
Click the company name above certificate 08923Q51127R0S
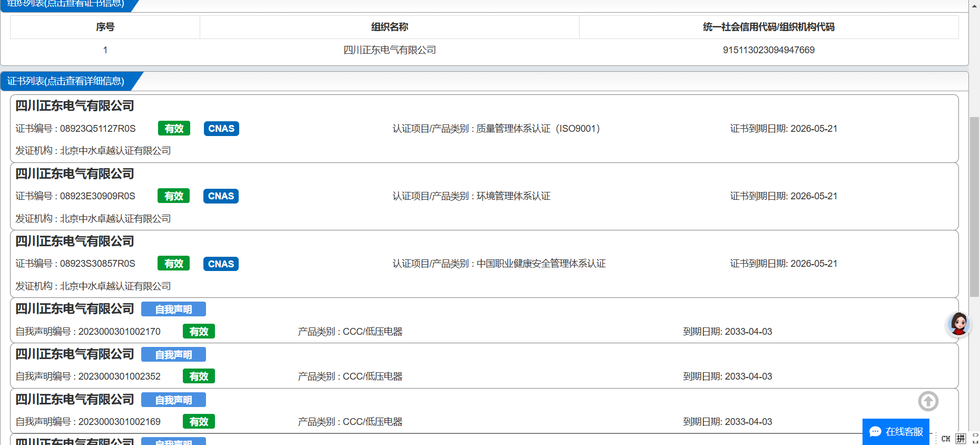point(75,106)
